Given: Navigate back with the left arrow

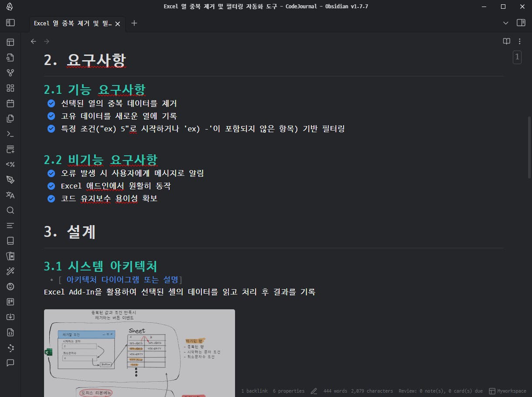Looking at the screenshot, I should coord(34,41).
